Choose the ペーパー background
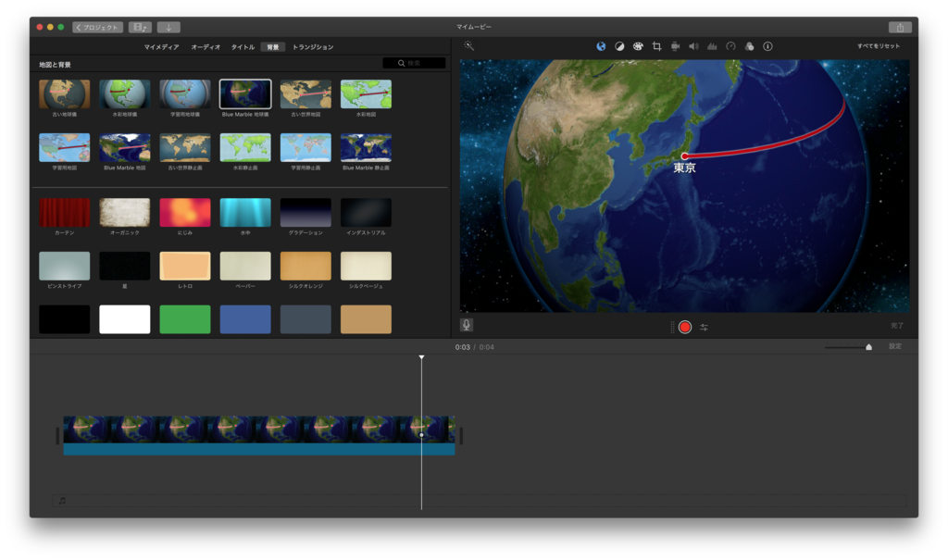948x560 pixels. pyautogui.click(x=245, y=266)
